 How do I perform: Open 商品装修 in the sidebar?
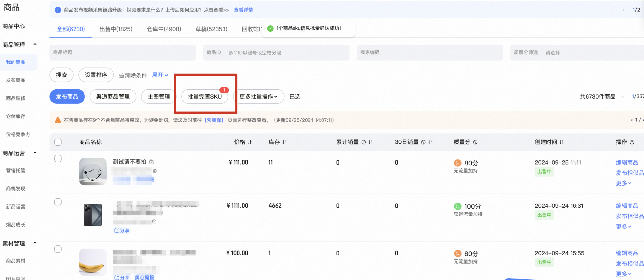16,98
